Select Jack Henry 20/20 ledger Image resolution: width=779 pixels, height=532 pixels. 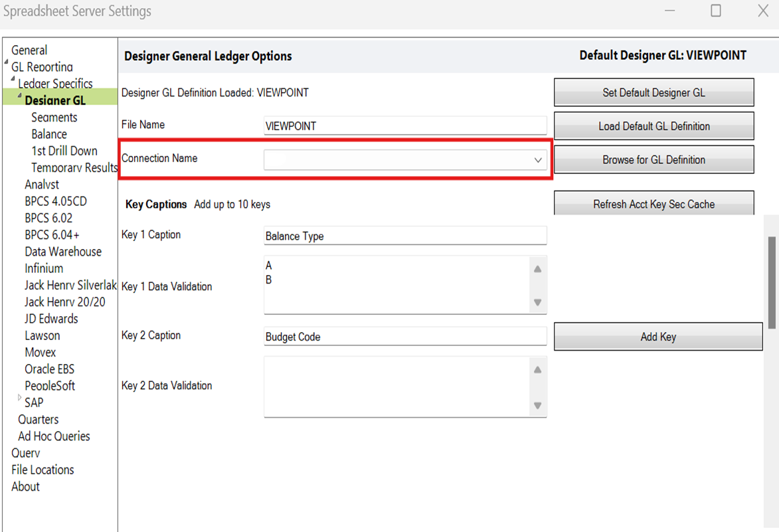65,302
